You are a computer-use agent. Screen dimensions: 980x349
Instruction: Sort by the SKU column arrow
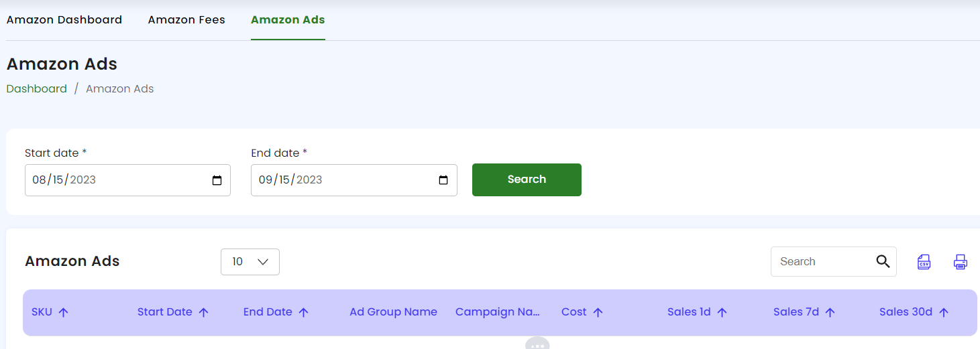[x=64, y=312]
